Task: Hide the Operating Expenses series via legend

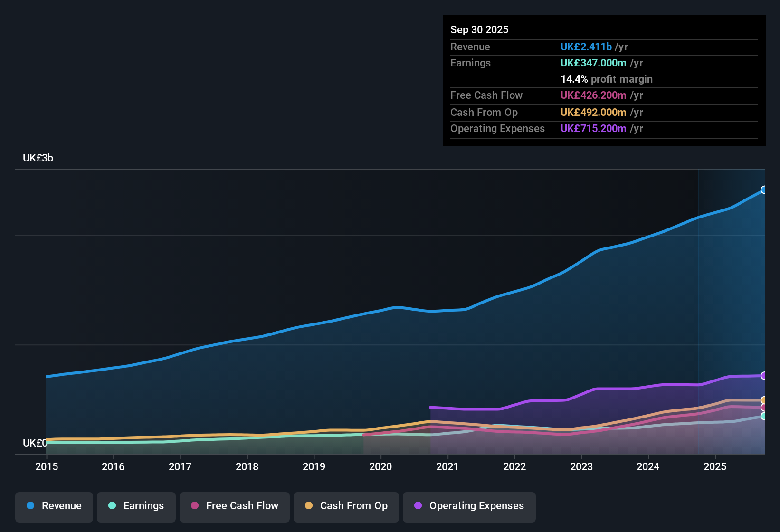Action: pyautogui.click(x=469, y=506)
